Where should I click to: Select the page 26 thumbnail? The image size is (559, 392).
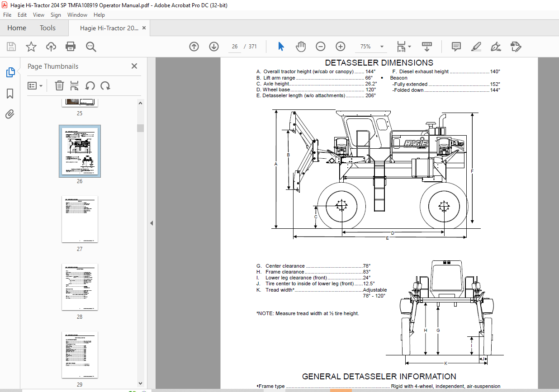(80, 151)
